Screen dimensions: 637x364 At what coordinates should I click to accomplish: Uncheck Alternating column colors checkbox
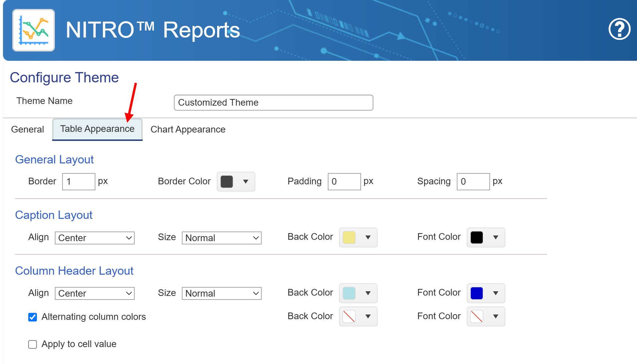click(33, 317)
